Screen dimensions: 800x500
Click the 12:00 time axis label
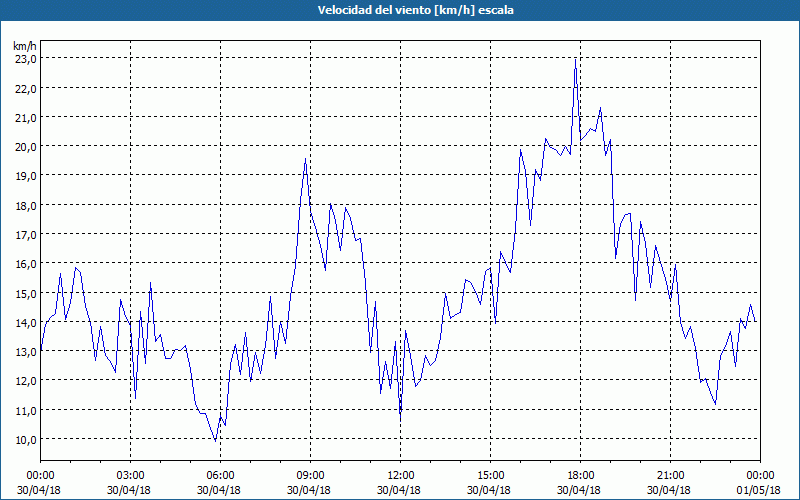(x=401, y=475)
